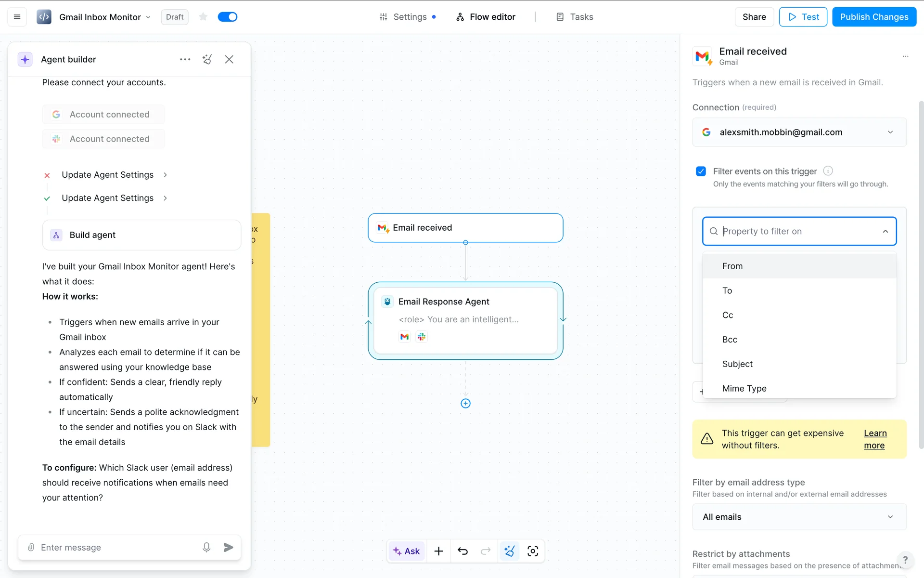Expand the All emails dropdown
Screen dimensions: 924x578
click(x=799, y=517)
